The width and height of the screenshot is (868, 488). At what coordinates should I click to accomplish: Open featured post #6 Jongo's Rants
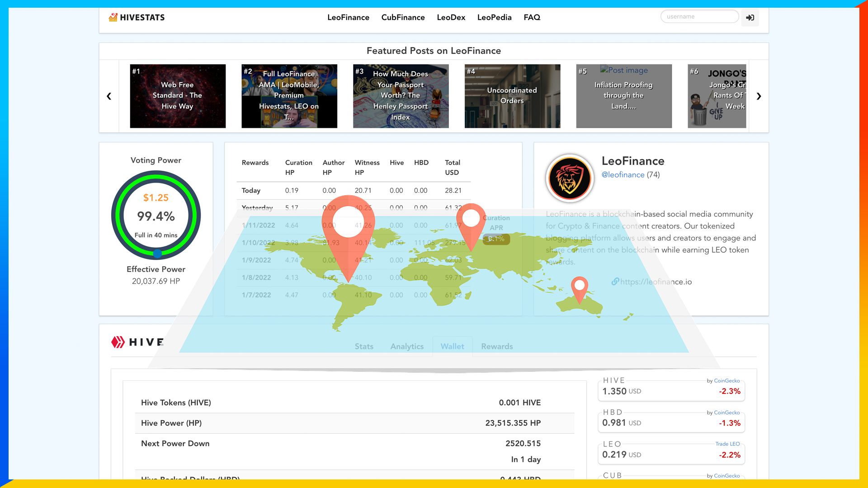point(717,96)
